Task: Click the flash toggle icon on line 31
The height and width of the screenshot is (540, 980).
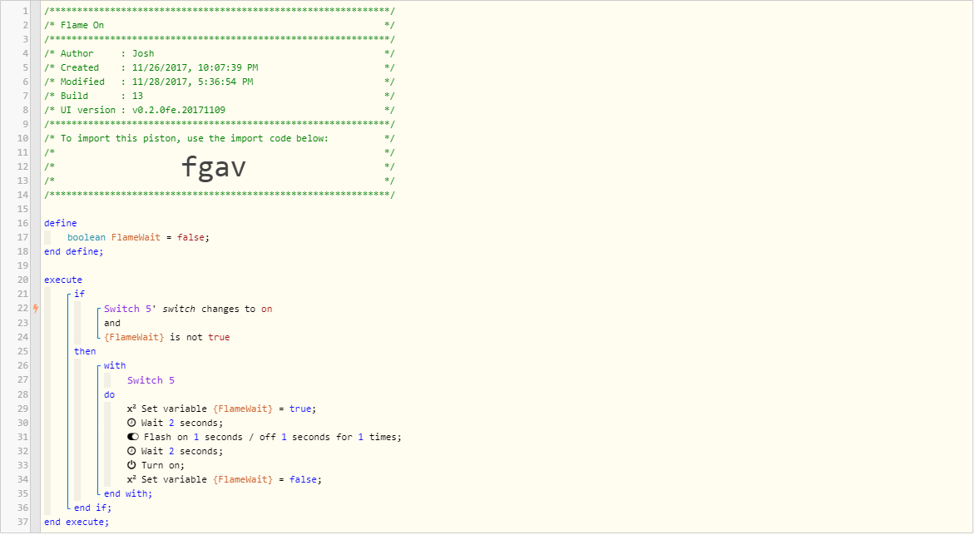Action: coord(132,437)
